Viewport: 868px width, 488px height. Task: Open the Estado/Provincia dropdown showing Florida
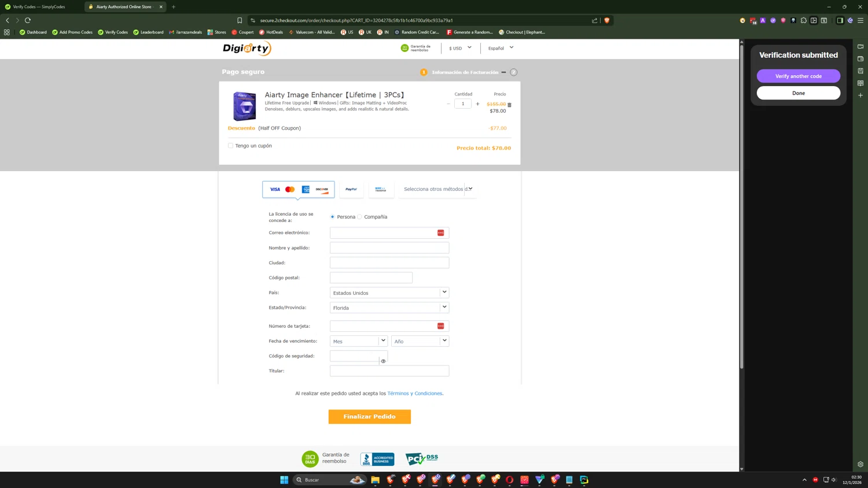(x=389, y=308)
